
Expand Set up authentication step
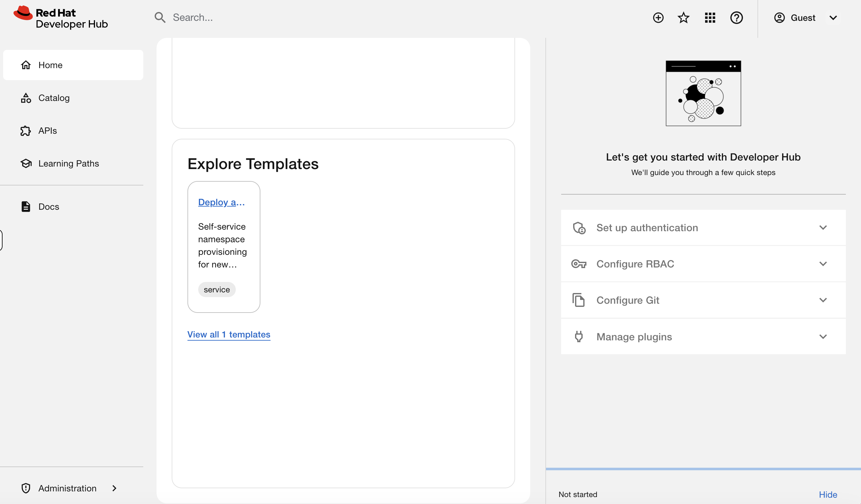point(703,227)
